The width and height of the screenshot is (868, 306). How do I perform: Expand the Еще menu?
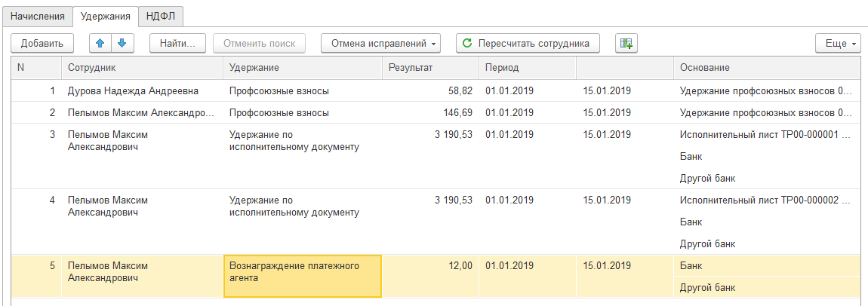838,43
